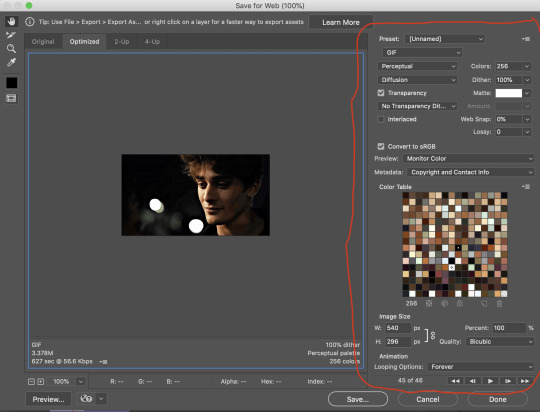Image resolution: width=540 pixels, height=412 pixels.
Task: Toggle slices visibility icon
Action: [x=11, y=99]
